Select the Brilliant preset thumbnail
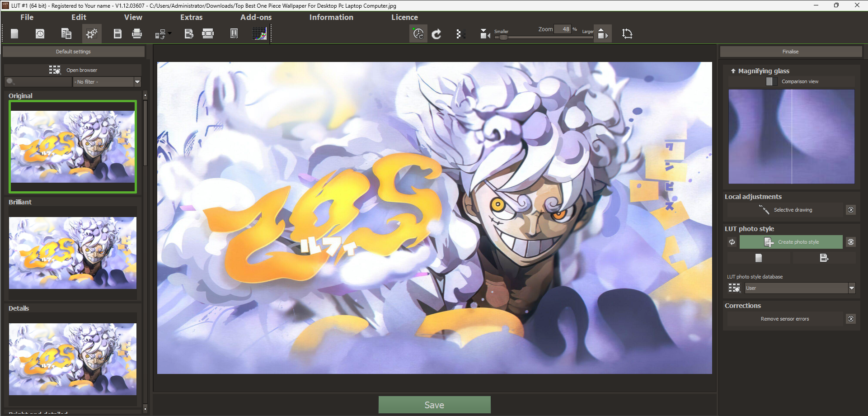The image size is (868, 416). 73,253
